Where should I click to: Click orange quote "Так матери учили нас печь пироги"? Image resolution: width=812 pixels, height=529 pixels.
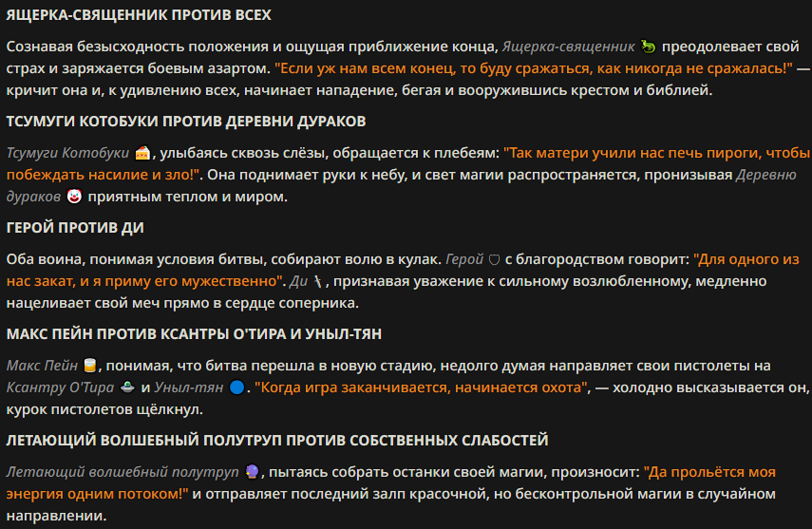633,153
